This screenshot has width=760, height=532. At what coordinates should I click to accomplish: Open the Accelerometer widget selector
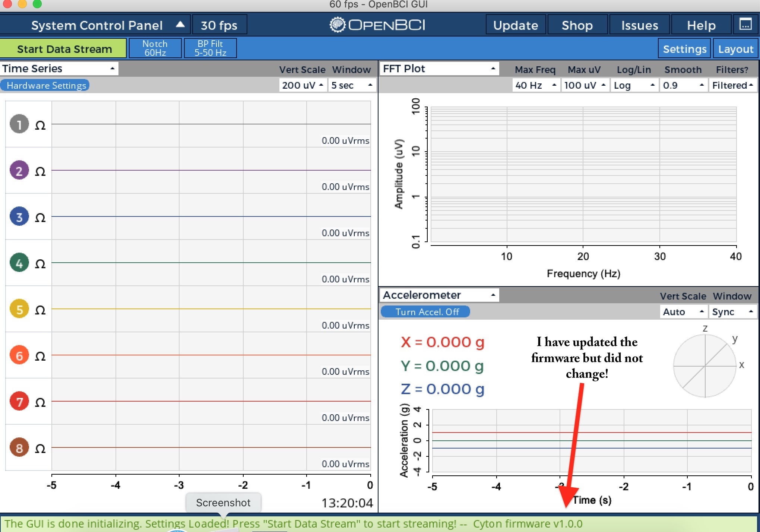tap(439, 295)
